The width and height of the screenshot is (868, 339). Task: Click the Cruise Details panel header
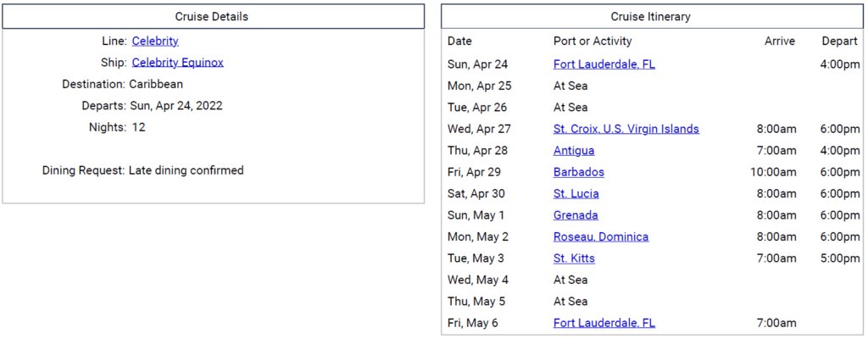pyautogui.click(x=213, y=17)
